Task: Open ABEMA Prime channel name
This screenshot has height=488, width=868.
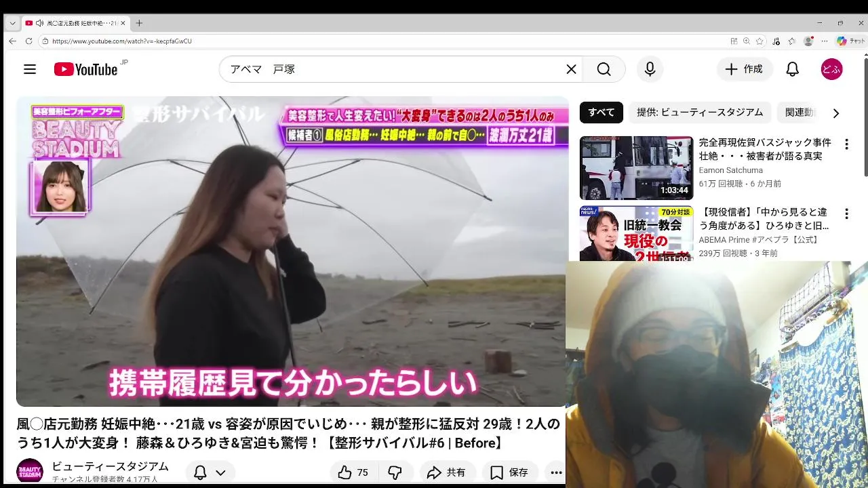Action: (759, 240)
